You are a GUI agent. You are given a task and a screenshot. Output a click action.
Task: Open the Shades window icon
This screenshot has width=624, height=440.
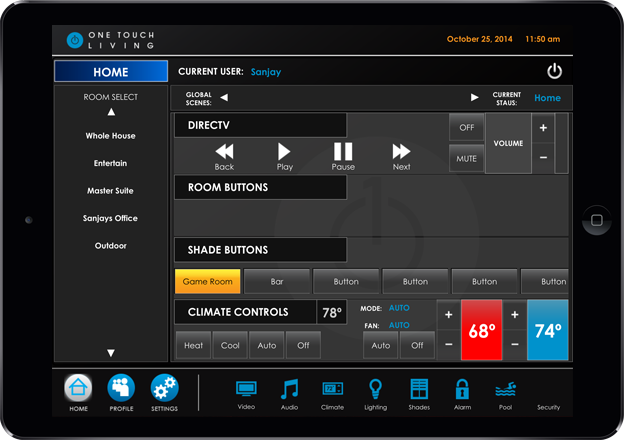point(419,389)
